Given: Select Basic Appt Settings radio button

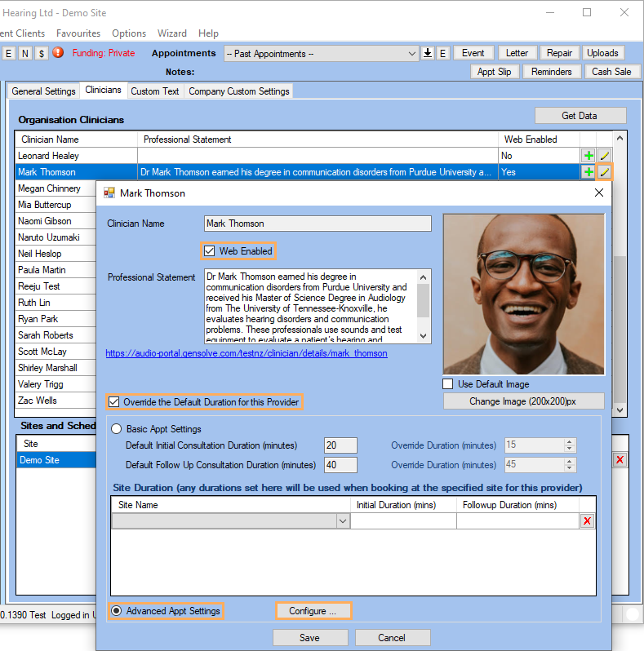Looking at the screenshot, I should tap(117, 429).
